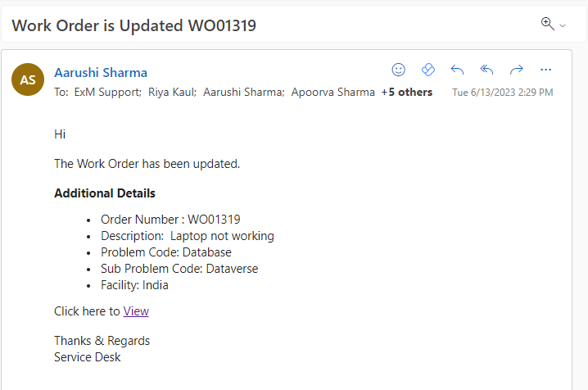Click the Work Order is Updated subject

point(134,25)
